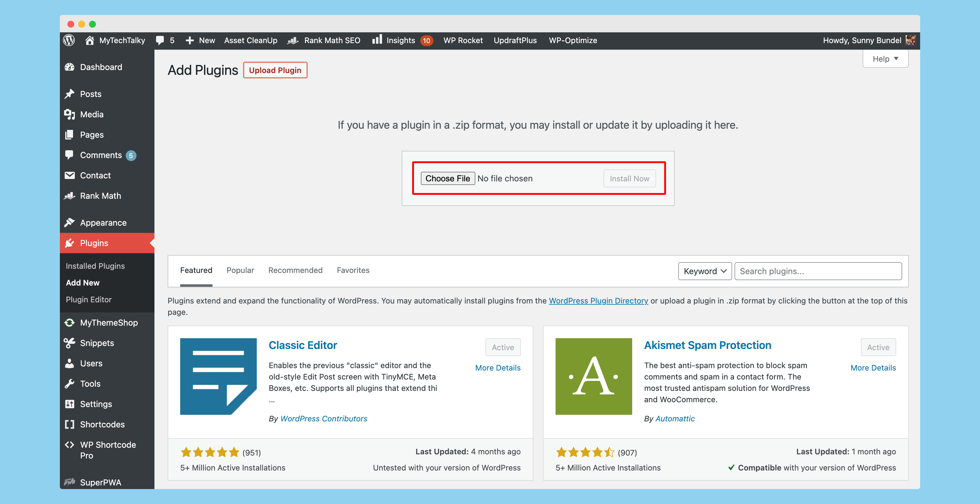Click the plus icon for New content
This screenshot has width=980, height=504.
[189, 40]
